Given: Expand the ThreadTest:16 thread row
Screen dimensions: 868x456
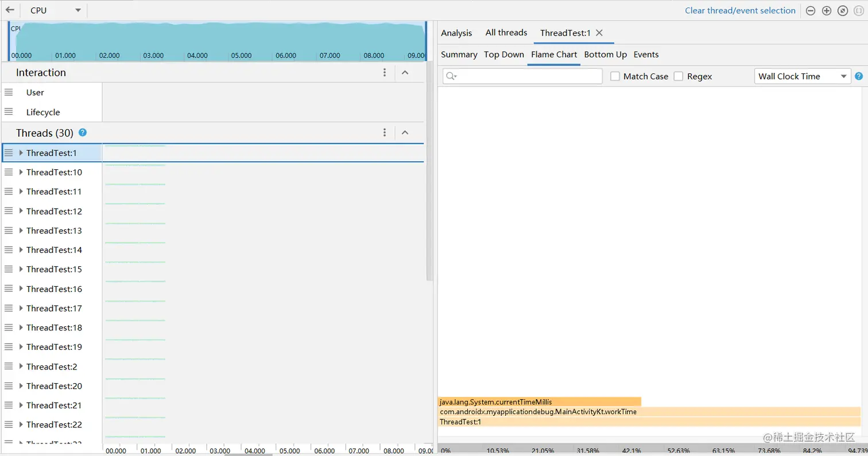Looking at the screenshot, I should pos(21,289).
